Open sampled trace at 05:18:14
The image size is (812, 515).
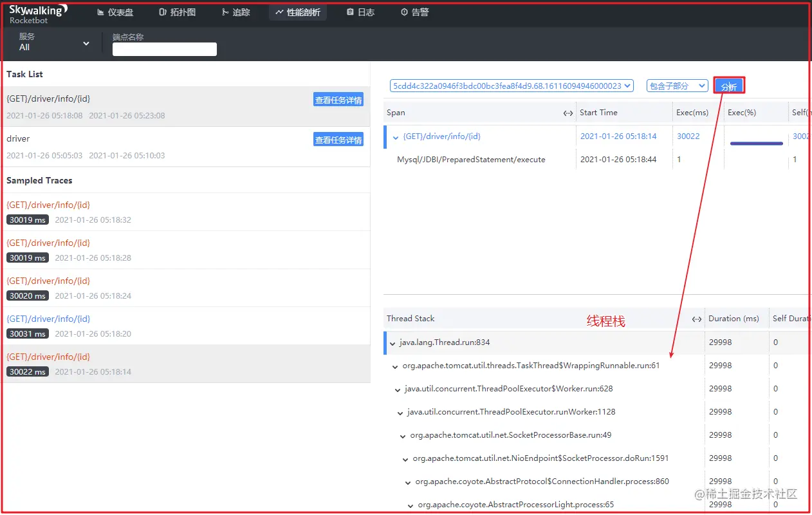186,364
